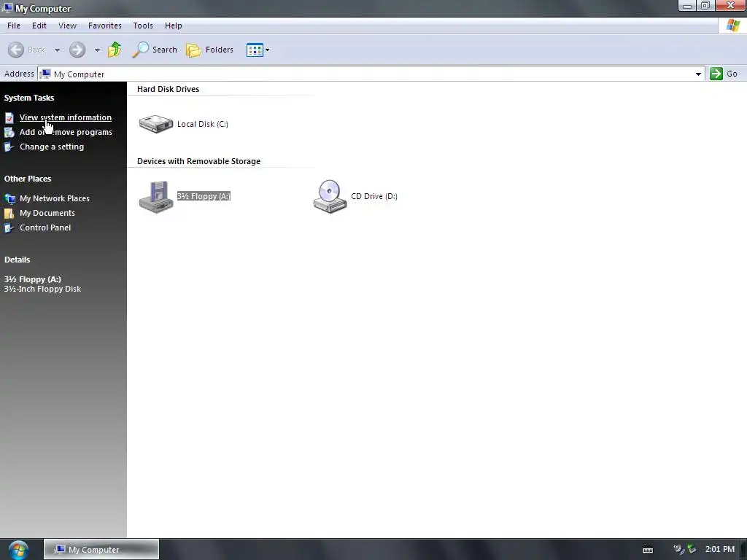Go up one folder level icon

(115, 50)
